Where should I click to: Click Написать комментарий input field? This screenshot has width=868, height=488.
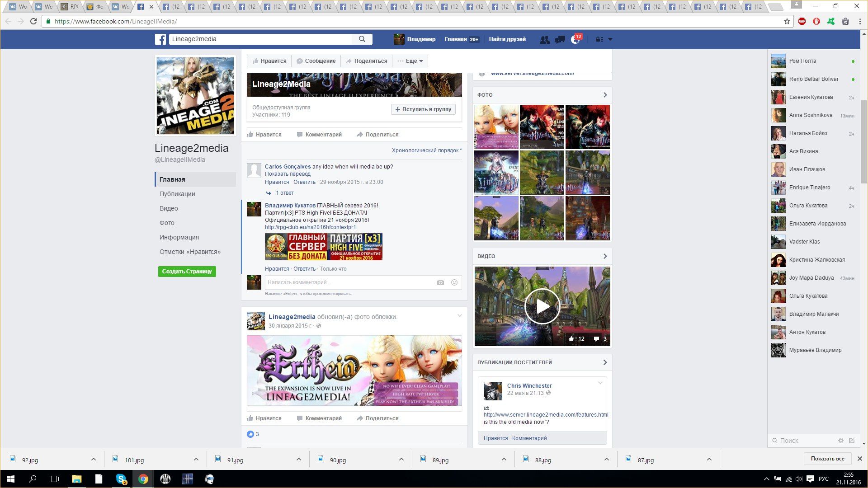pyautogui.click(x=349, y=282)
